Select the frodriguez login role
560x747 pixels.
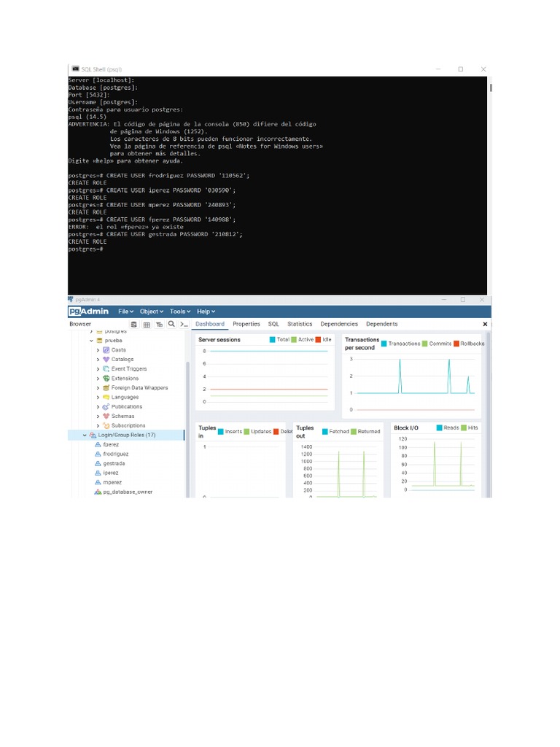115,454
